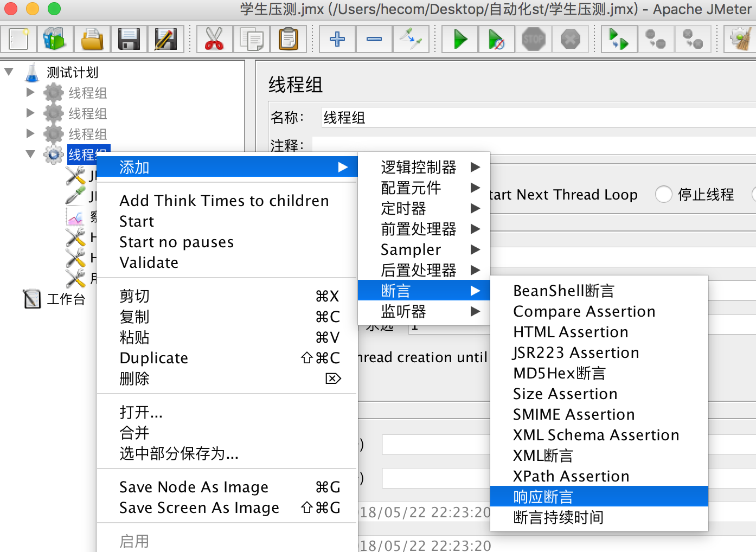Choose Start no pauses in context menu
756x552 pixels.
click(227, 242)
